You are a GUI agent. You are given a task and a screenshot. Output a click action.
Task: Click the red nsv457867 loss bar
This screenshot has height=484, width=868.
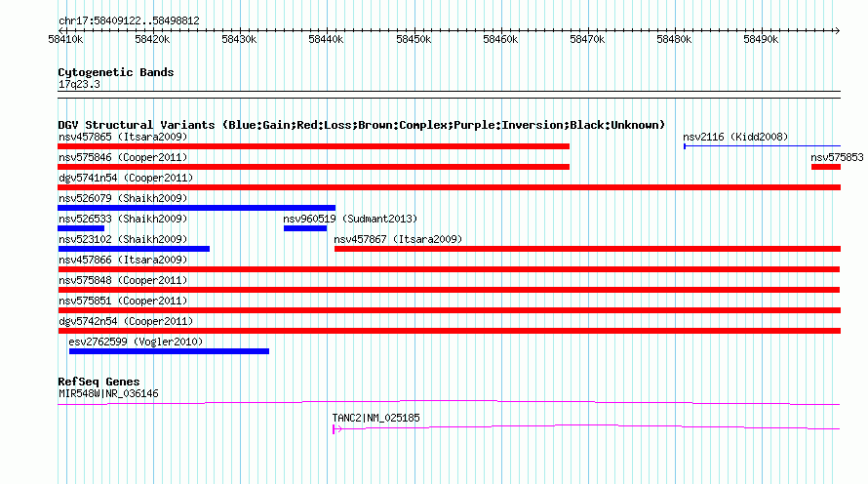(x=587, y=249)
